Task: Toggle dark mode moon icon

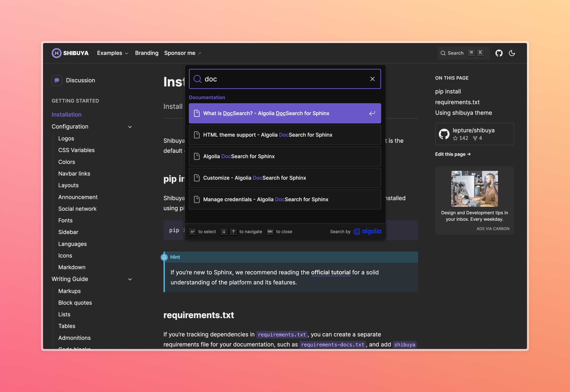Action: [x=512, y=53]
